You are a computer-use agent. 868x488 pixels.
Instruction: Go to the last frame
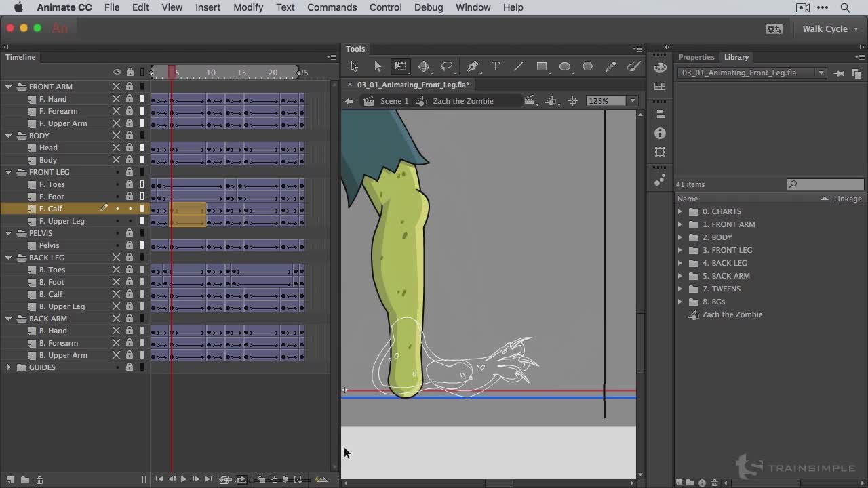pyautogui.click(x=208, y=479)
